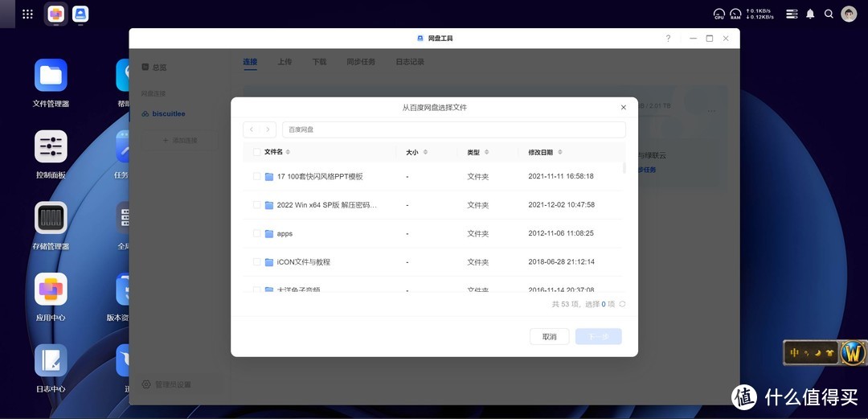Click the 添加连接 button in sidebar
The image size is (868, 419).
(180, 140)
